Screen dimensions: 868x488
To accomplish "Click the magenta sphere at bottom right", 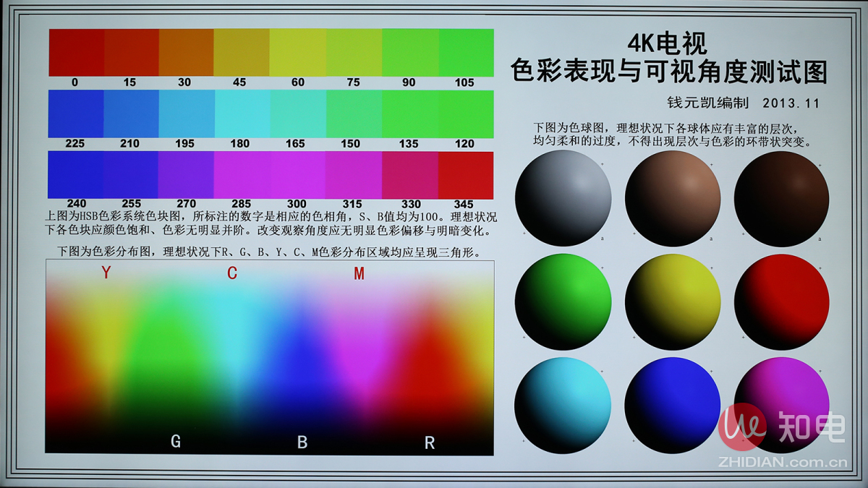I will point(781,405).
